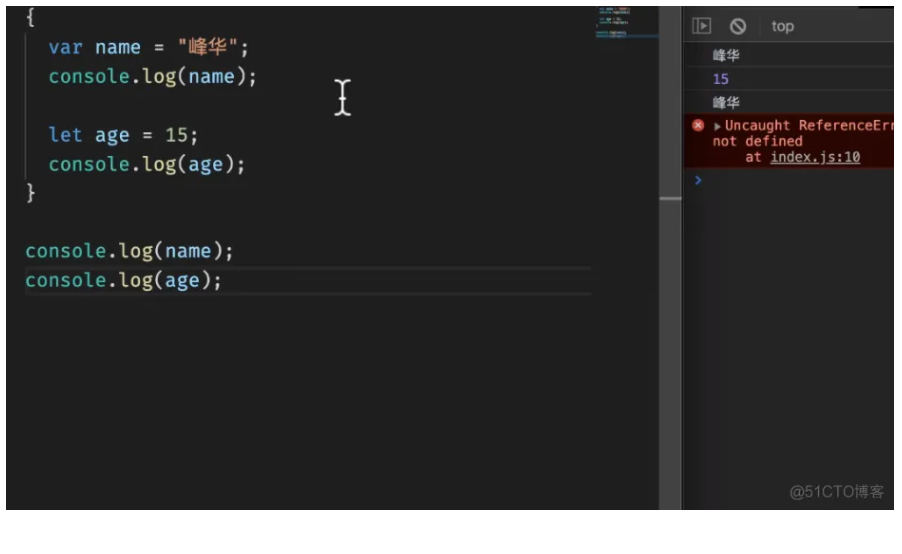The height and width of the screenshot is (554, 902).
Task: Click the console.log(name) line outside the block
Action: tap(129, 251)
